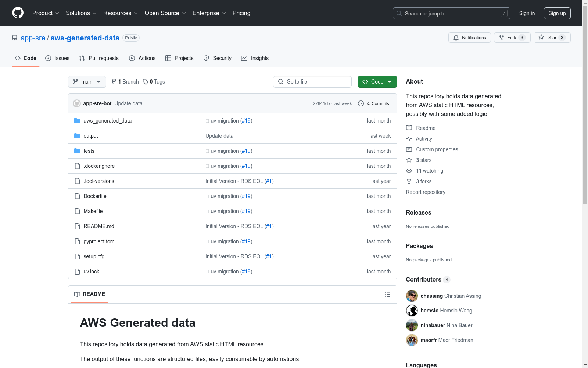The height and width of the screenshot is (368, 588).
Task: Click the Contributors heading link
Action: pos(424,279)
